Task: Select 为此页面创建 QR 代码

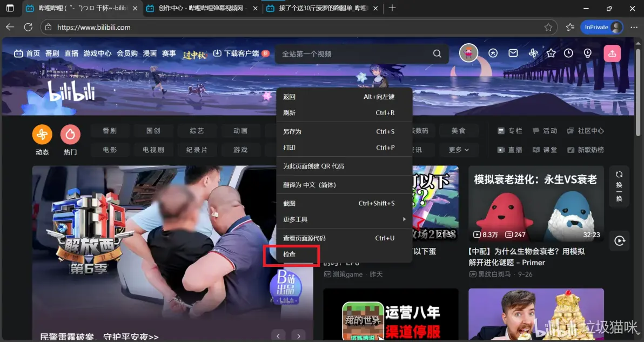Action: 344,166
